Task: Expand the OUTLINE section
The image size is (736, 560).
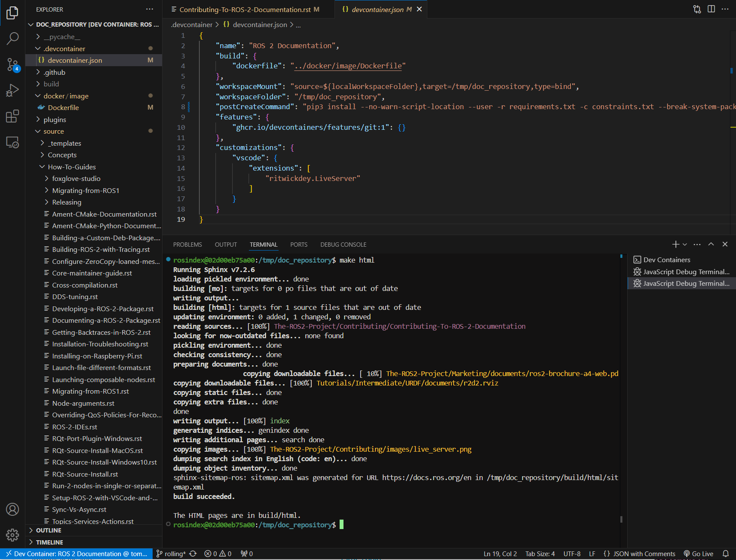Action: [x=48, y=530]
